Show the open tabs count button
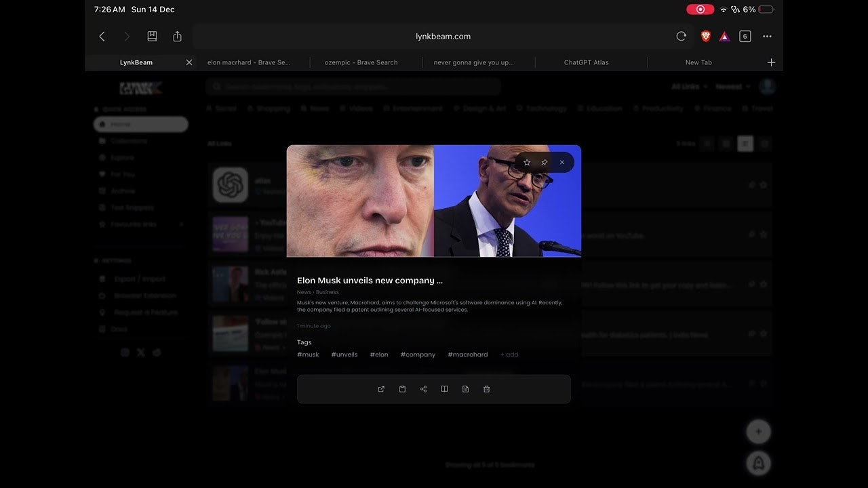 pyautogui.click(x=745, y=37)
